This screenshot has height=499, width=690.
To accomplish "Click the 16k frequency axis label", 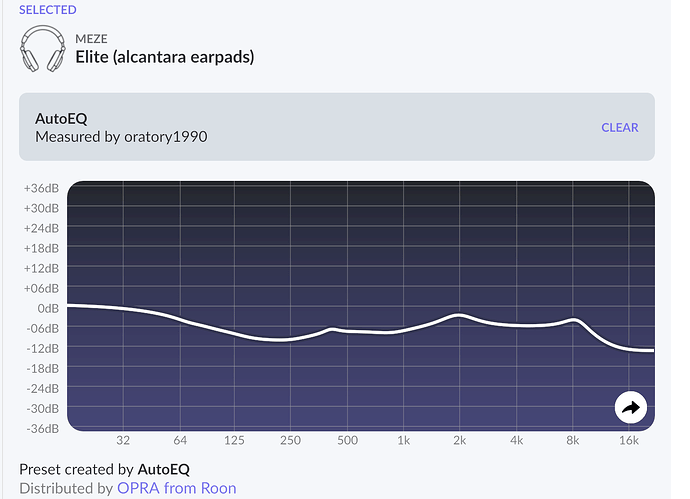I will [x=629, y=441].
